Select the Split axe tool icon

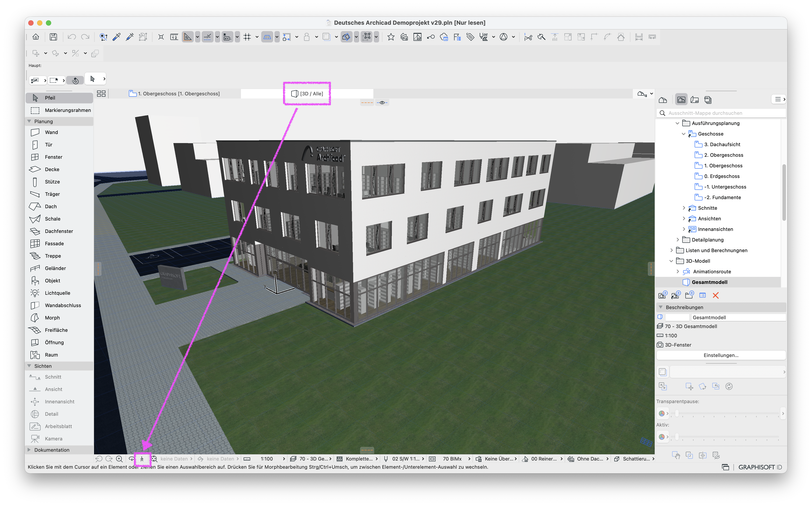click(541, 37)
